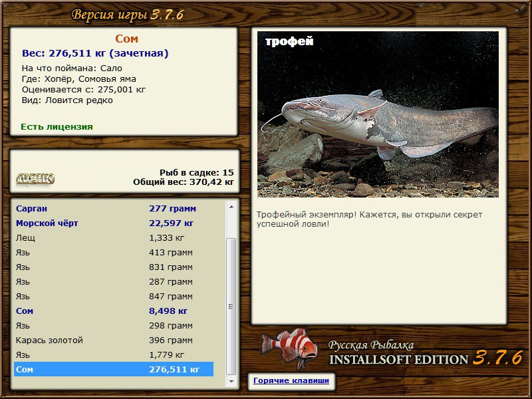Click the scrollbar down arrow in the fish list

231,381
